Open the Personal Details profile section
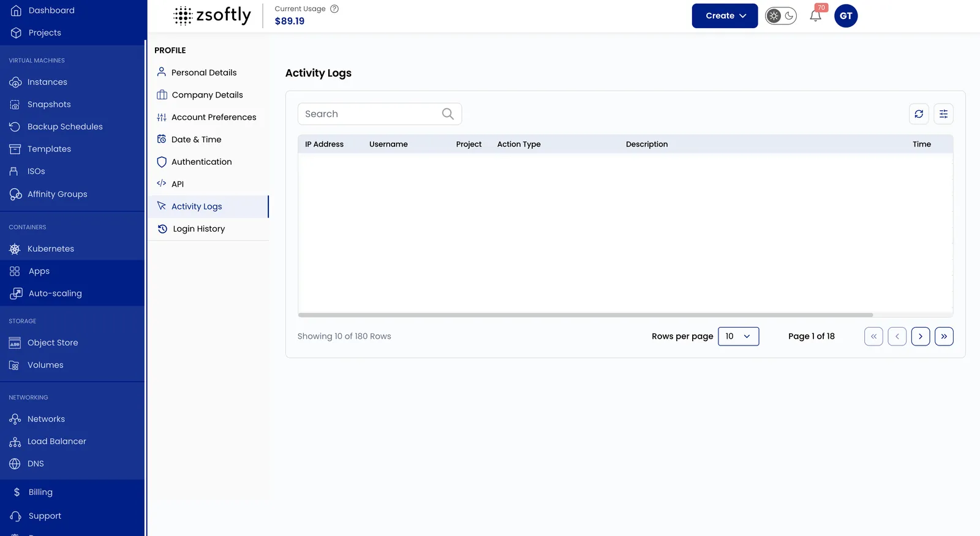The image size is (980, 536). pos(208,72)
